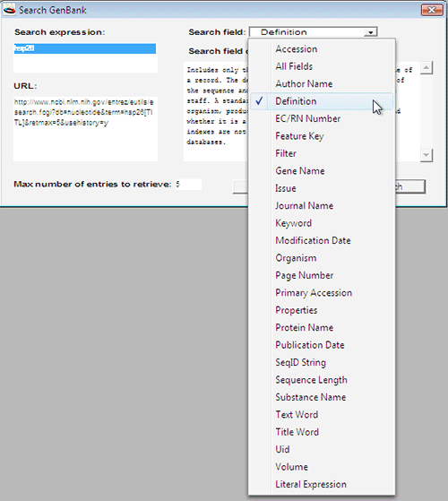448x501 pixels.
Task: Select Title Word from the list
Action: click(x=322, y=432)
